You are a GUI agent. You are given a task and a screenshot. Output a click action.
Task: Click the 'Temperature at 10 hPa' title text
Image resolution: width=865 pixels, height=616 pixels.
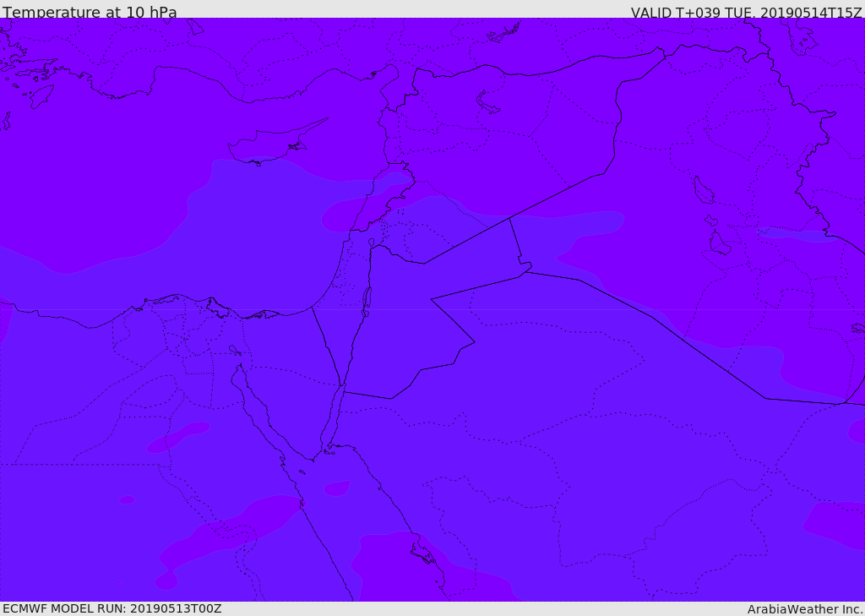[90, 11]
